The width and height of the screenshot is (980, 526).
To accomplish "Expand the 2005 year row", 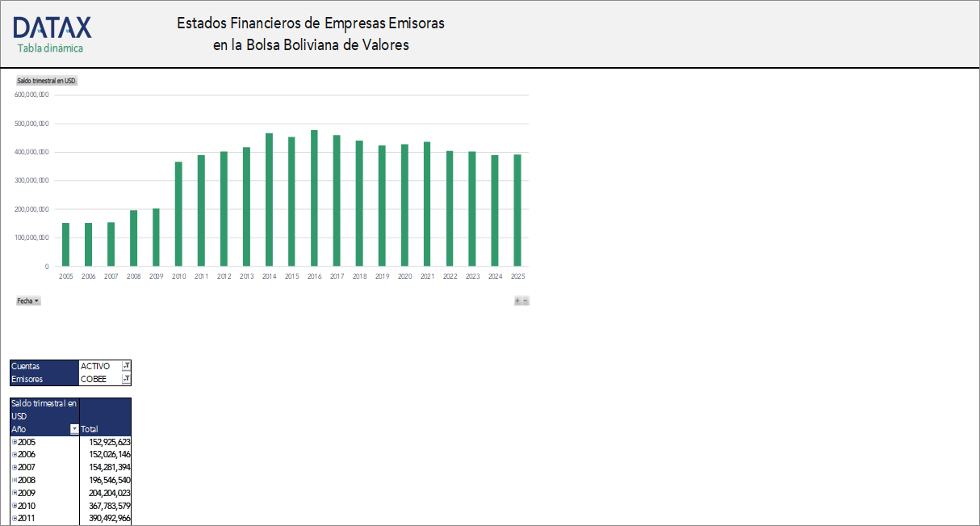I will pyautogui.click(x=15, y=442).
